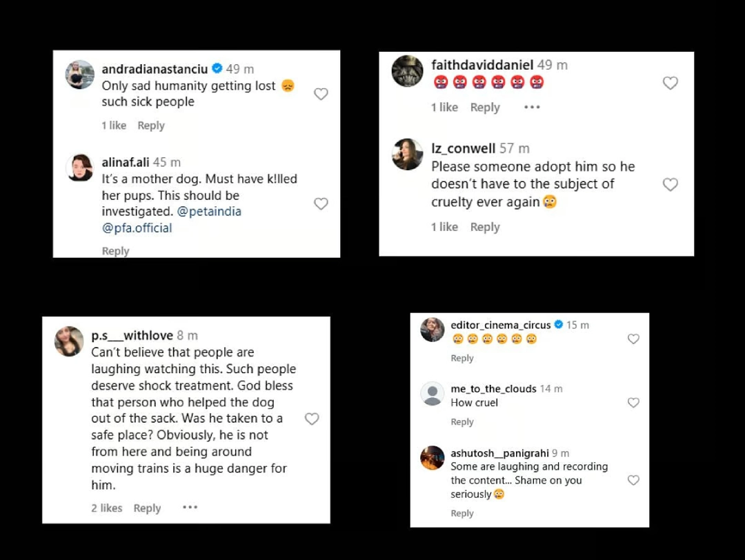Image resolution: width=745 pixels, height=560 pixels.
Task: Heart editor_cinema_circus's emoji comment
Action: pyautogui.click(x=633, y=339)
